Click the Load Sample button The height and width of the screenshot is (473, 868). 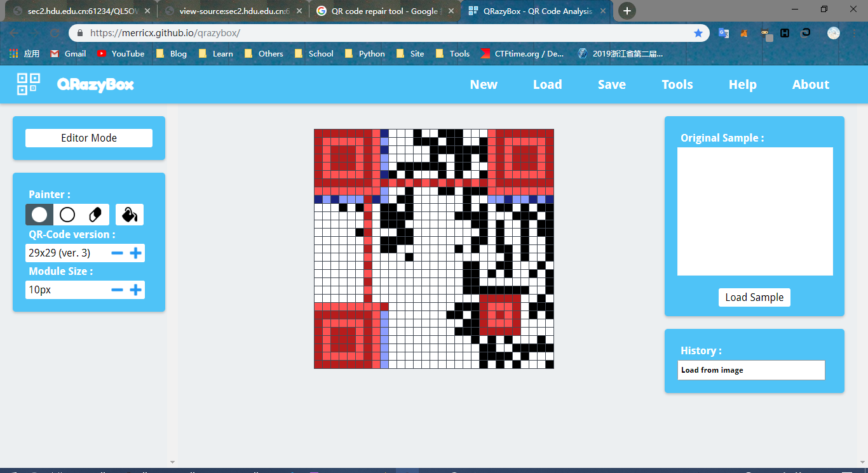(754, 297)
